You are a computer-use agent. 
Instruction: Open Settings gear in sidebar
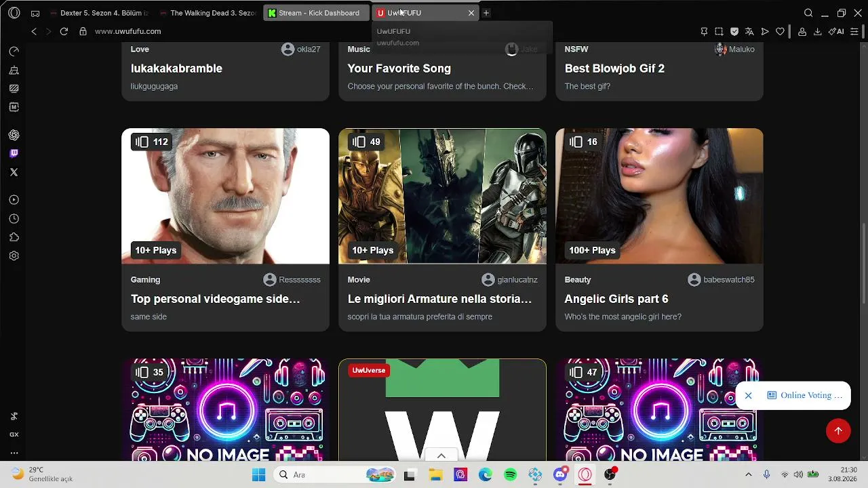pyautogui.click(x=14, y=256)
